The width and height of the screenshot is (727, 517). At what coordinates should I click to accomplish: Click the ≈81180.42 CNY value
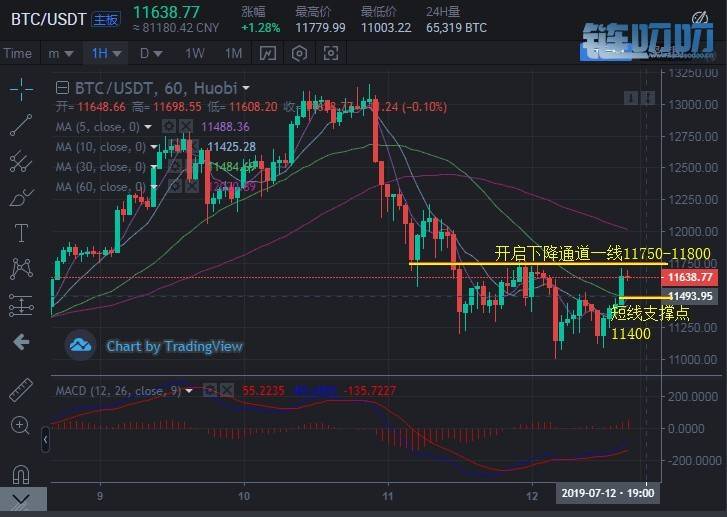tap(176, 28)
